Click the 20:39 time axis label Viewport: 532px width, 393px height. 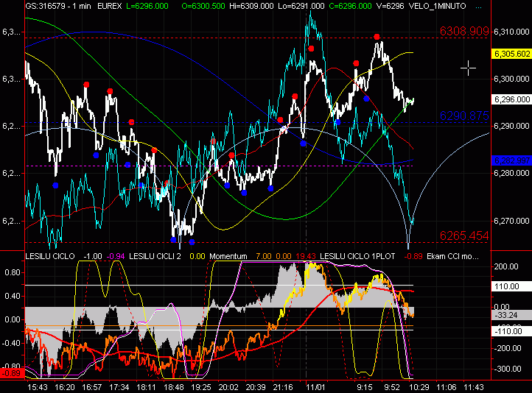coord(256,387)
